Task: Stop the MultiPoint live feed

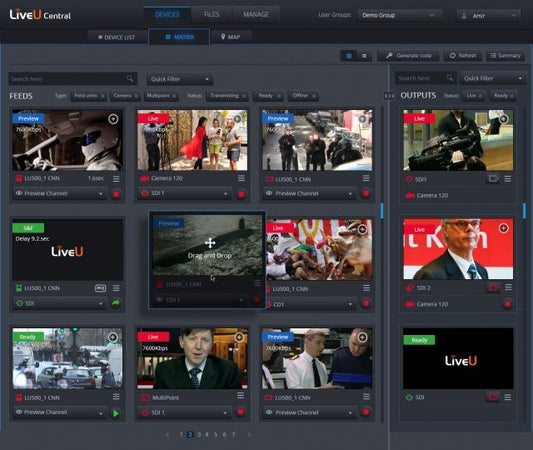Action: click(x=241, y=412)
